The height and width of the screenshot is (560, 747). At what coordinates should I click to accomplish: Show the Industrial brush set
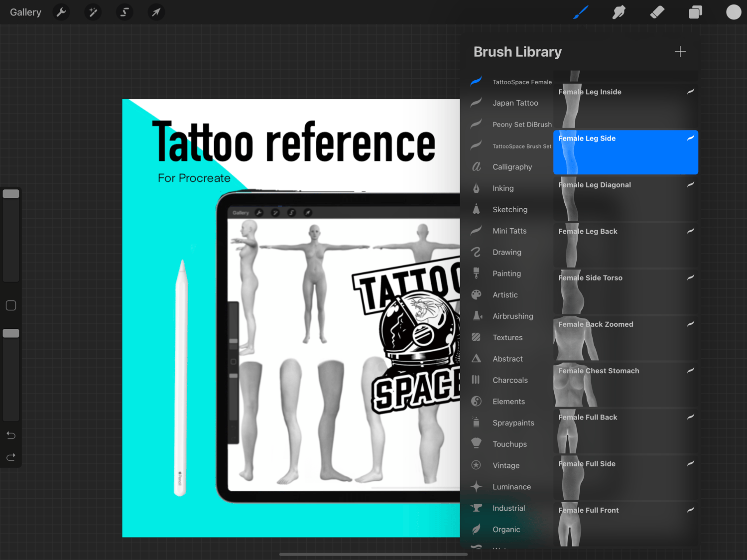[511, 508]
